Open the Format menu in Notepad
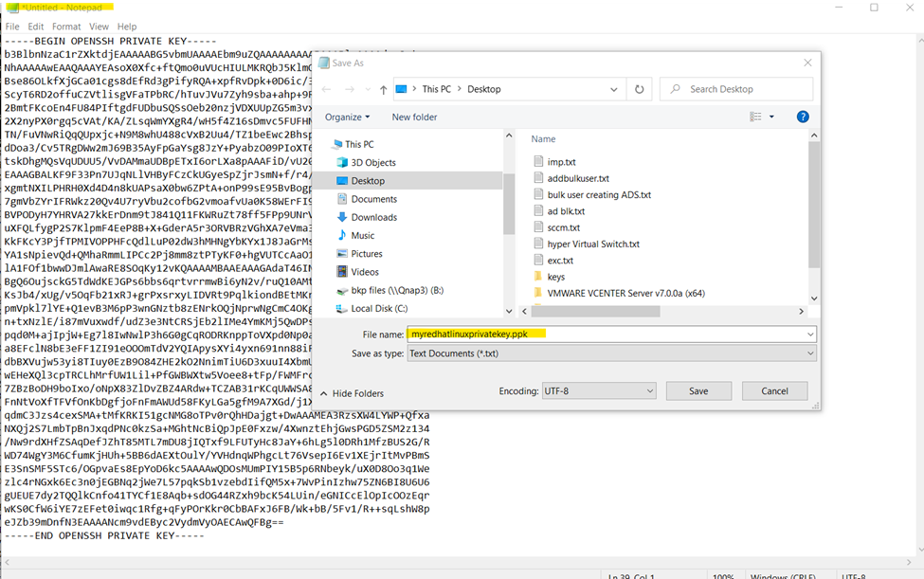Screen dimensions: 924x579 (x=66, y=27)
